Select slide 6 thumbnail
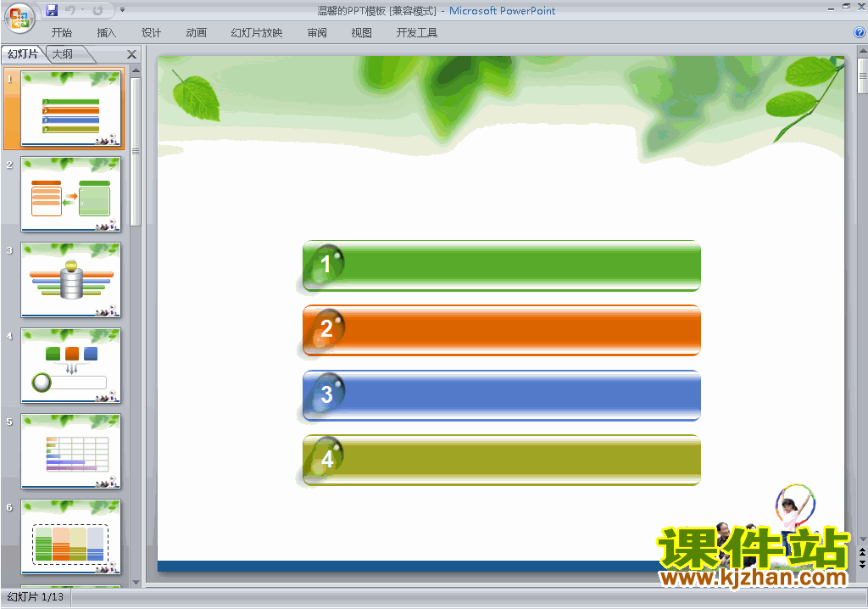The height and width of the screenshot is (609, 868). [x=70, y=537]
